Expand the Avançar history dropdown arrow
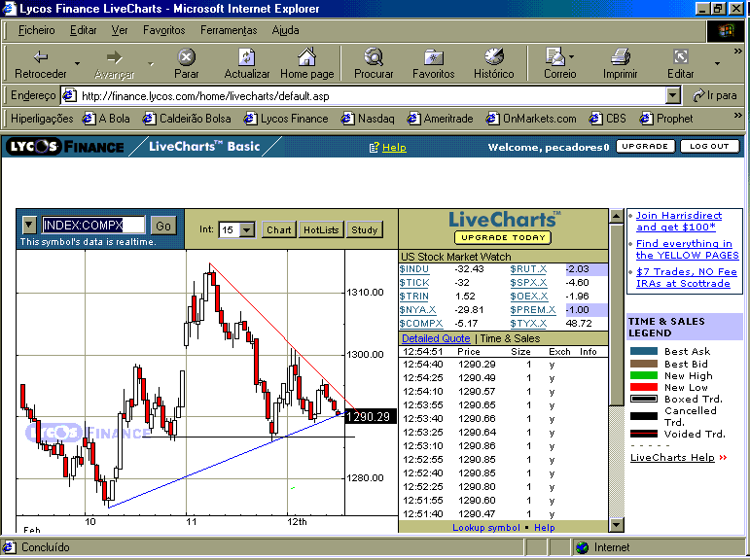This screenshot has width=750, height=560. (151, 63)
